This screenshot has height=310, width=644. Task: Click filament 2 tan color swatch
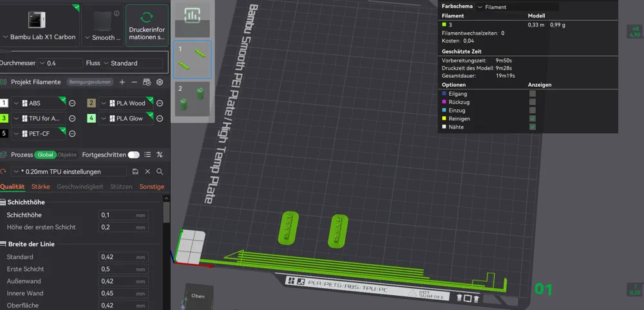click(x=91, y=104)
